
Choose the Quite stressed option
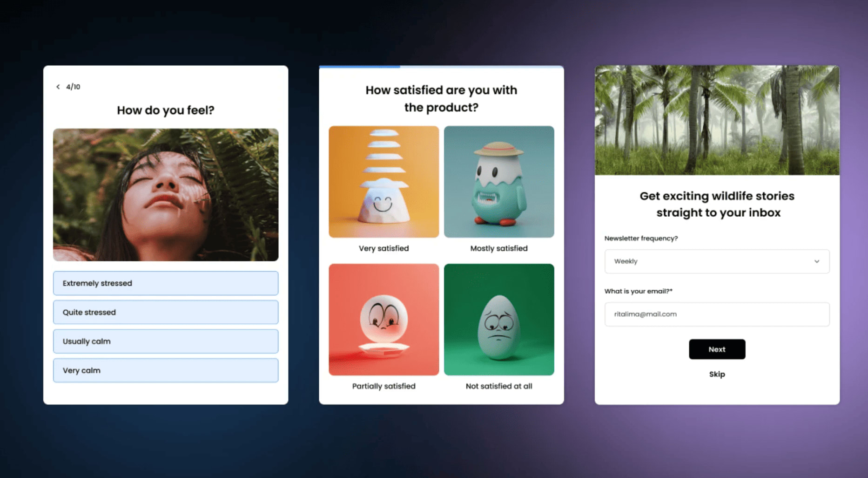(x=165, y=312)
